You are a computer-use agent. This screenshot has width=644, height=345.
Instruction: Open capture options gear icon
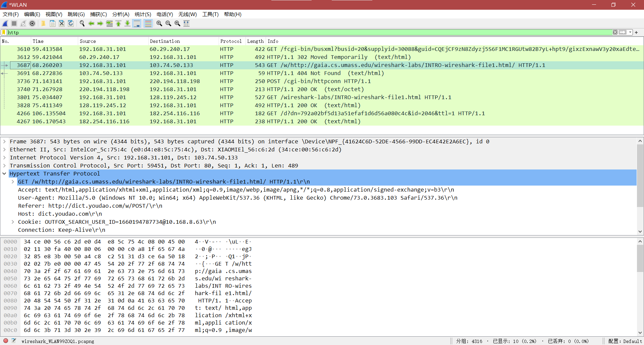[x=32, y=23]
